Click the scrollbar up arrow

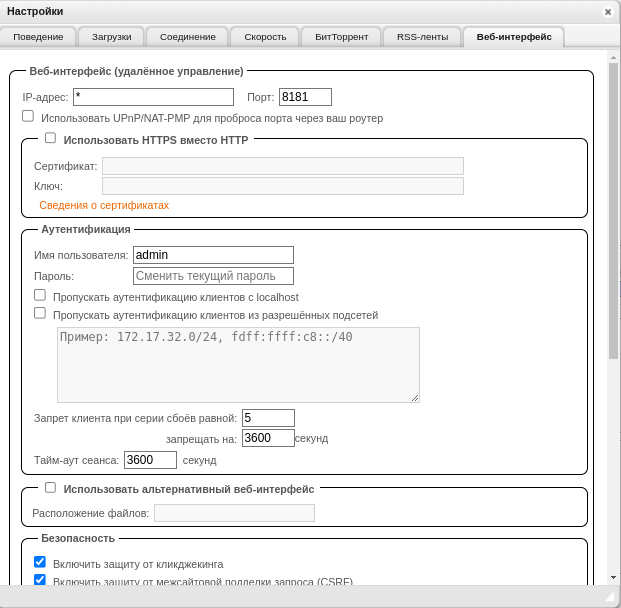point(613,58)
